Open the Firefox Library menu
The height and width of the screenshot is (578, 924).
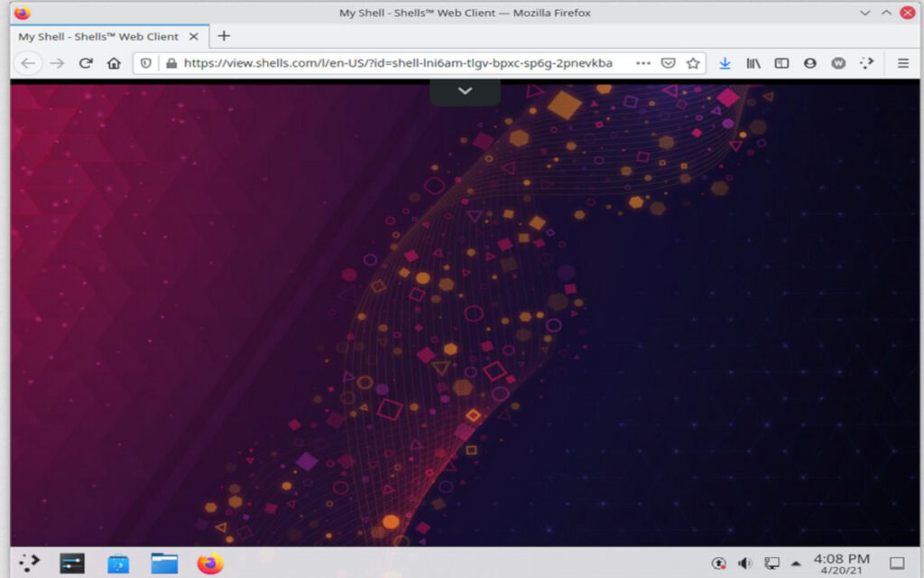tap(753, 62)
